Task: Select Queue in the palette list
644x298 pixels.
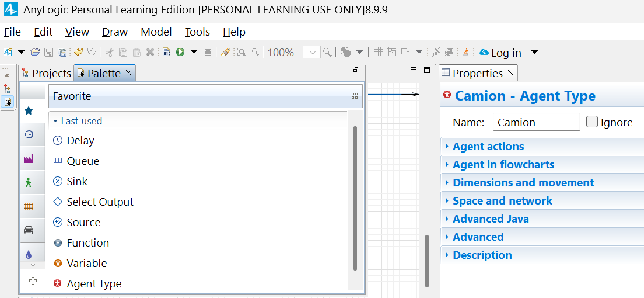Action: (x=76, y=161)
